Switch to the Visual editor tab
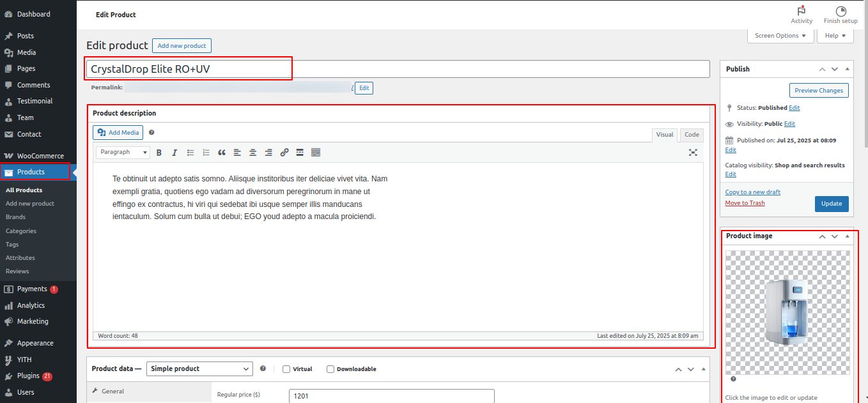 coord(665,135)
